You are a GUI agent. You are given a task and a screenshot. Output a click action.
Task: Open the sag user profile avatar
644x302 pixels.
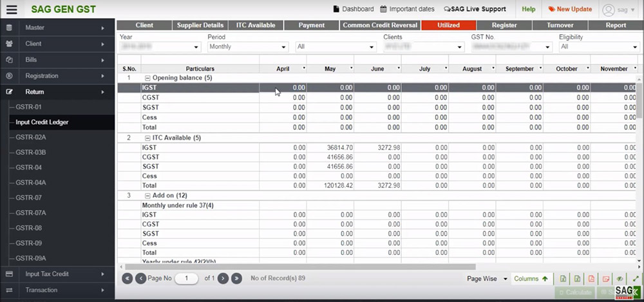609,10
